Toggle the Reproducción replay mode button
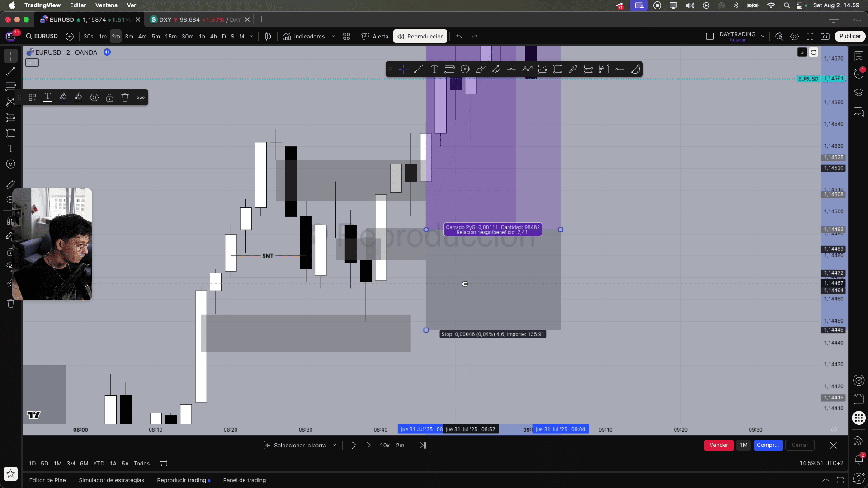 (x=420, y=37)
